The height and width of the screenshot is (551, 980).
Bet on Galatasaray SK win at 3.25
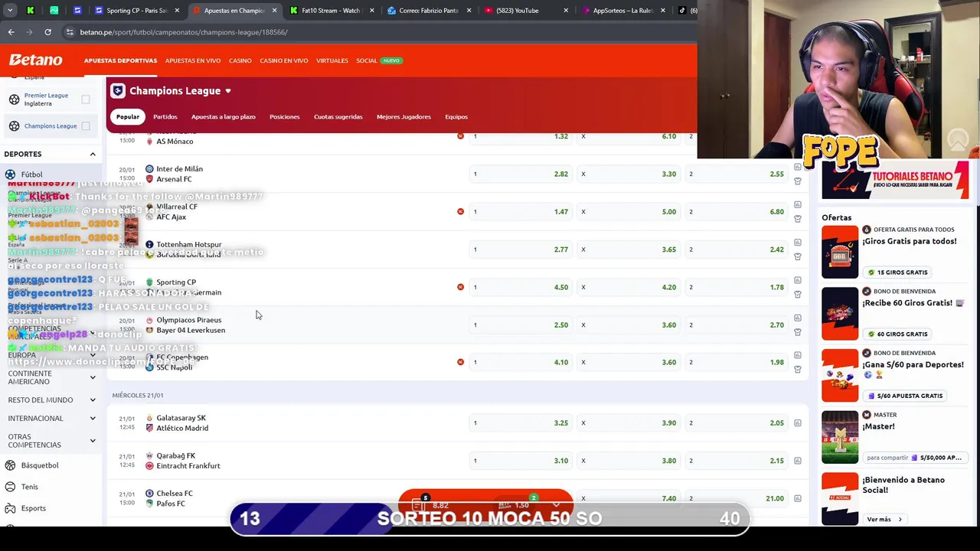tap(521, 422)
